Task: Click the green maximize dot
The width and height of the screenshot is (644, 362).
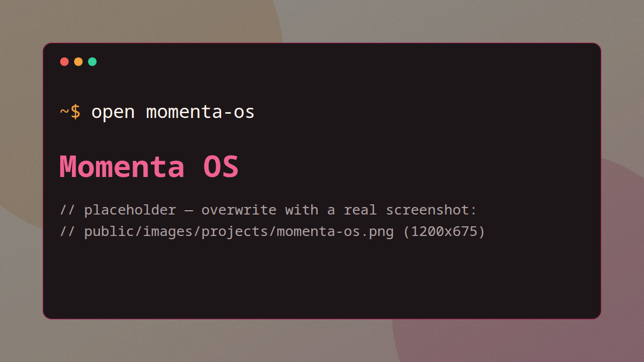Action: tap(92, 62)
